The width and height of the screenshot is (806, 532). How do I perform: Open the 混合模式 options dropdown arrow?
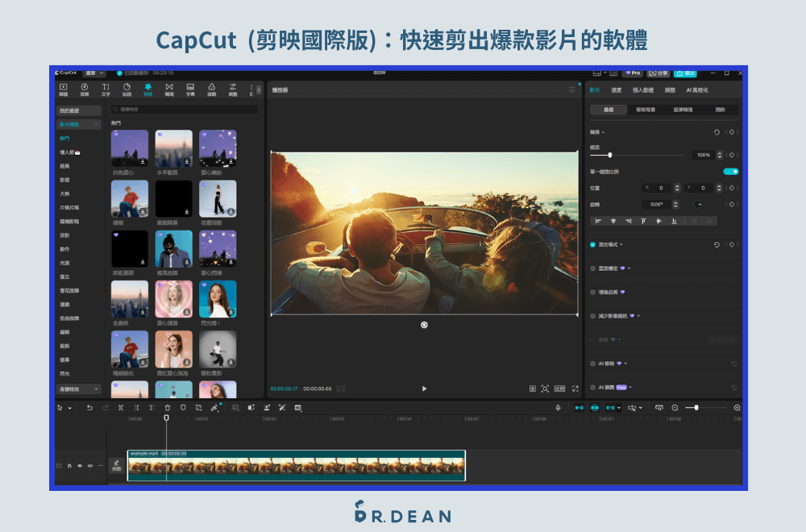pos(621,245)
